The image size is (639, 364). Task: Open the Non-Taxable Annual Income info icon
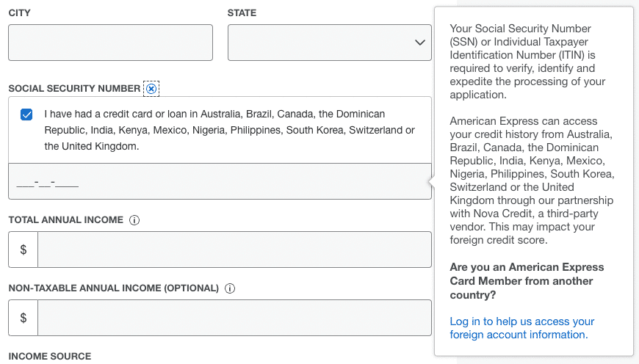(229, 288)
